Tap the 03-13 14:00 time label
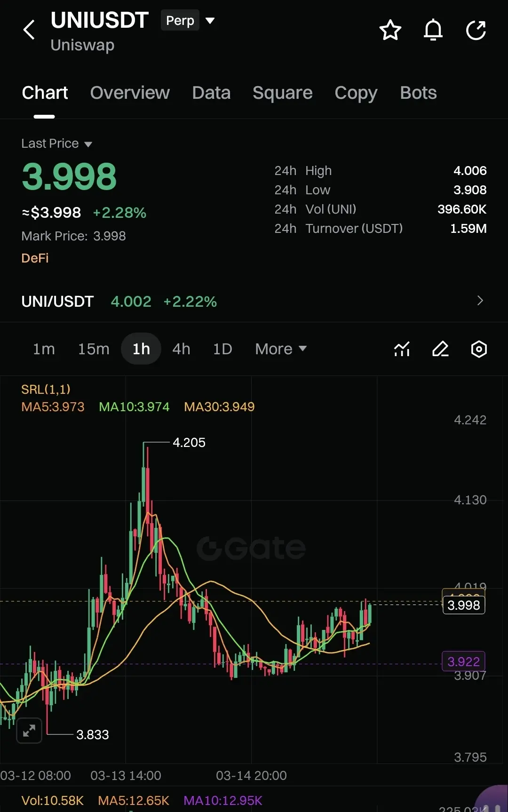 tap(126, 776)
